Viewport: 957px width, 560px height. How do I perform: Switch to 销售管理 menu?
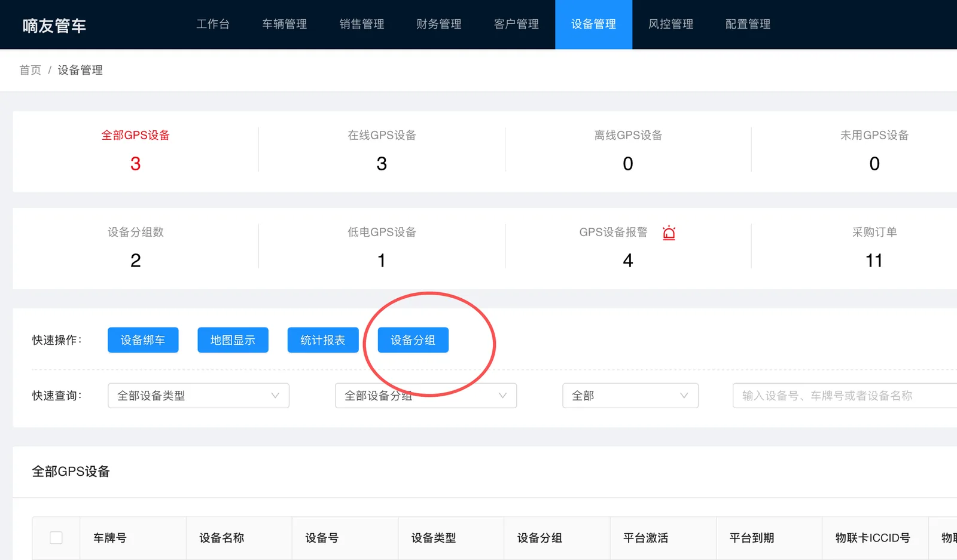[362, 24]
